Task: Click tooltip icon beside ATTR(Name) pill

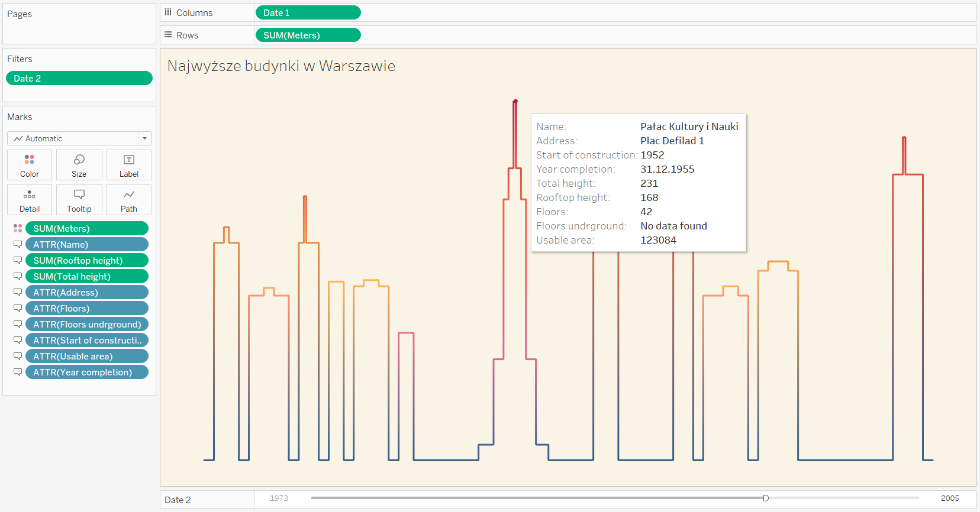Action: coord(18,244)
